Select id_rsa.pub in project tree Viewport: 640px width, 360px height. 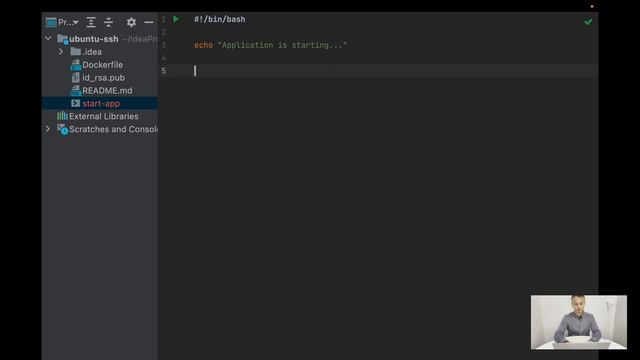click(x=103, y=78)
